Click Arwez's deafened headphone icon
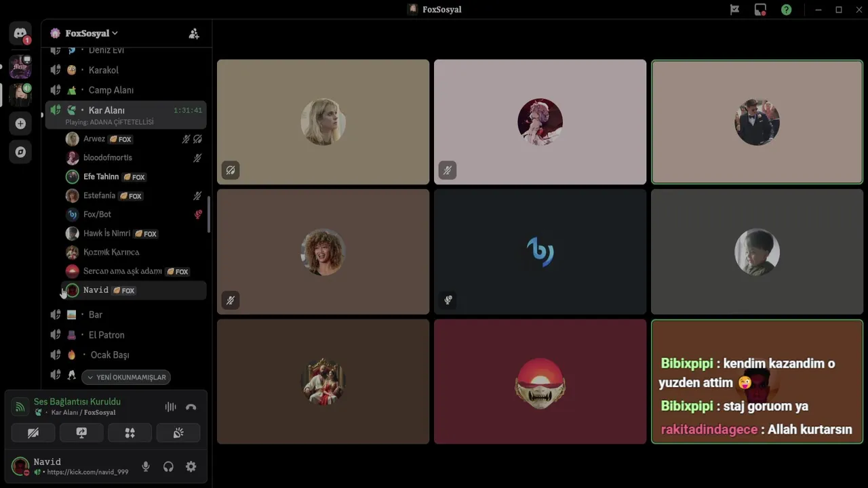Image resolution: width=868 pixels, height=488 pixels. [197, 139]
